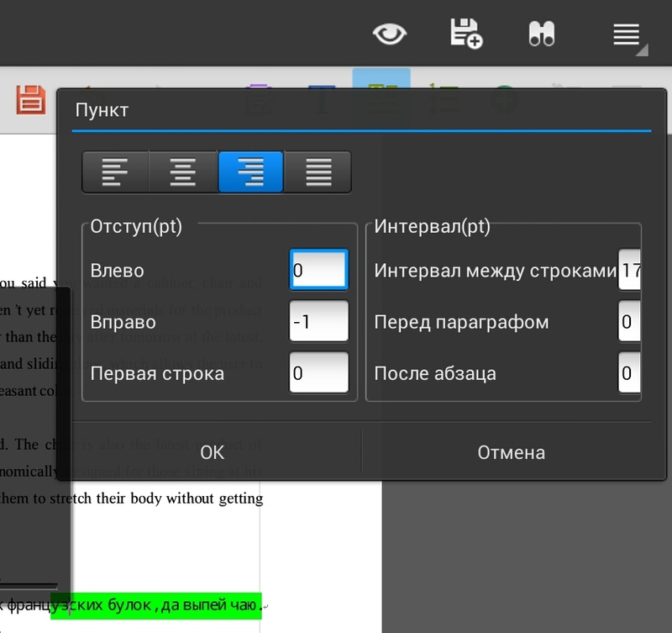This screenshot has width=672, height=633.
Task: Open search using the binoculars icon
Action: click(x=543, y=34)
